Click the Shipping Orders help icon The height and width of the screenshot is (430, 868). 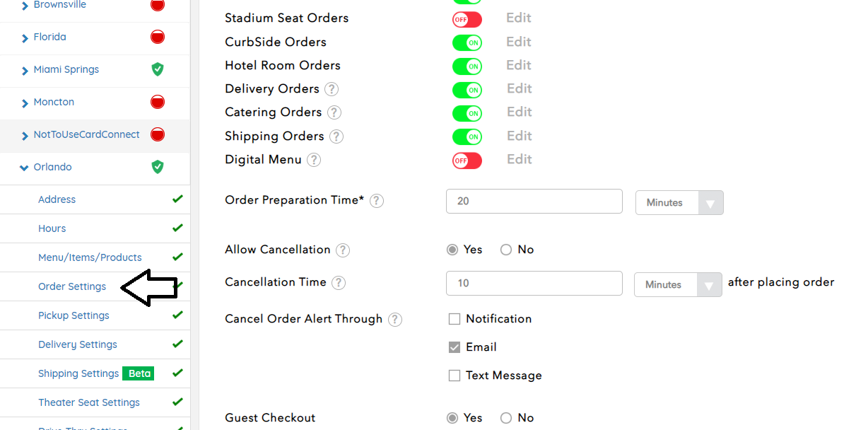point(336,136)
